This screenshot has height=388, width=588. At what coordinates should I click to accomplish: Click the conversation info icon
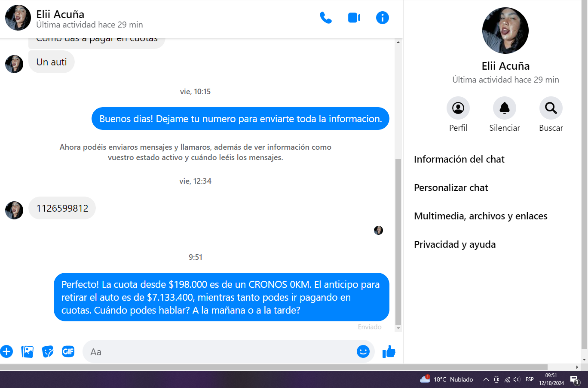coord(382,18)
